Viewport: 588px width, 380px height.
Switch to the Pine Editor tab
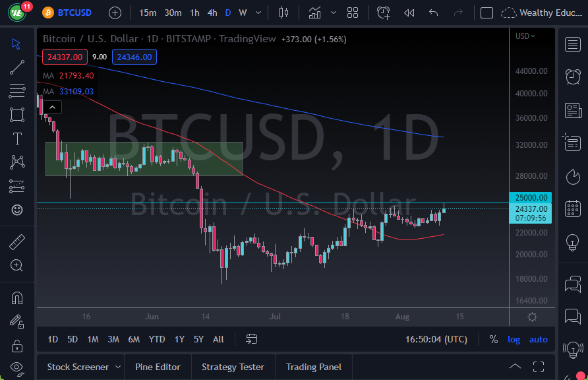tap(158, 366)
